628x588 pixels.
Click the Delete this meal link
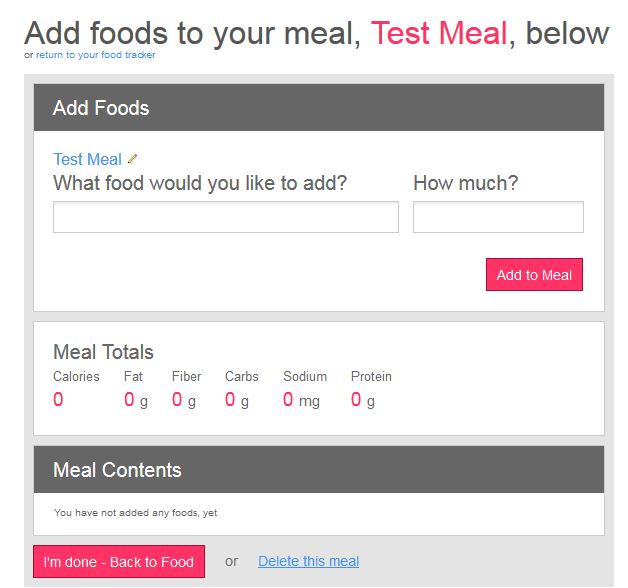(308, 561)
